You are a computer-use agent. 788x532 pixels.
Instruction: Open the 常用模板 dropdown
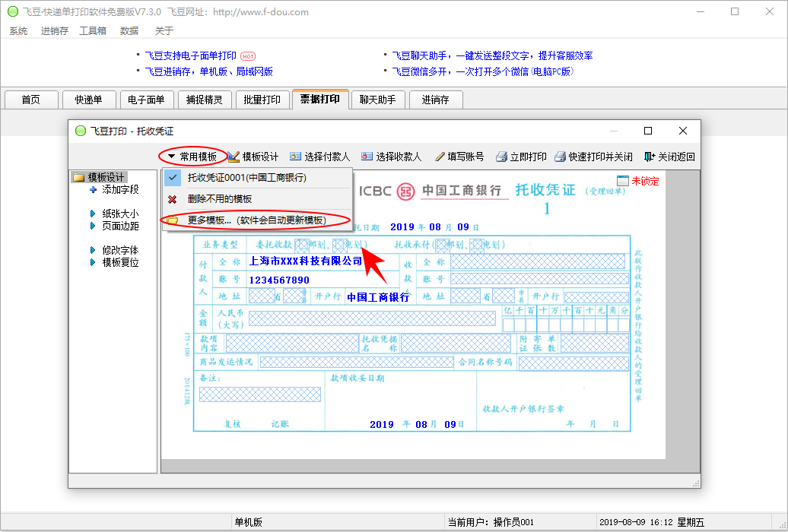click(x=192, y=157)
